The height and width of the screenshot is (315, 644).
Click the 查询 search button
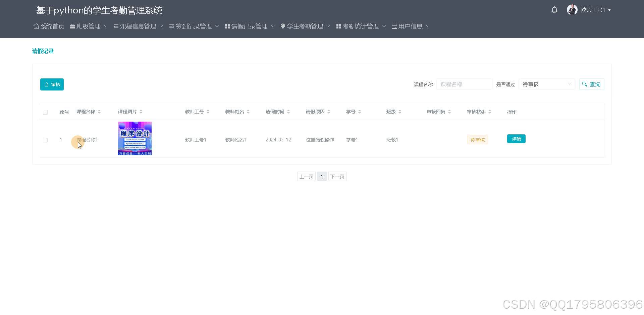[592, 84]
